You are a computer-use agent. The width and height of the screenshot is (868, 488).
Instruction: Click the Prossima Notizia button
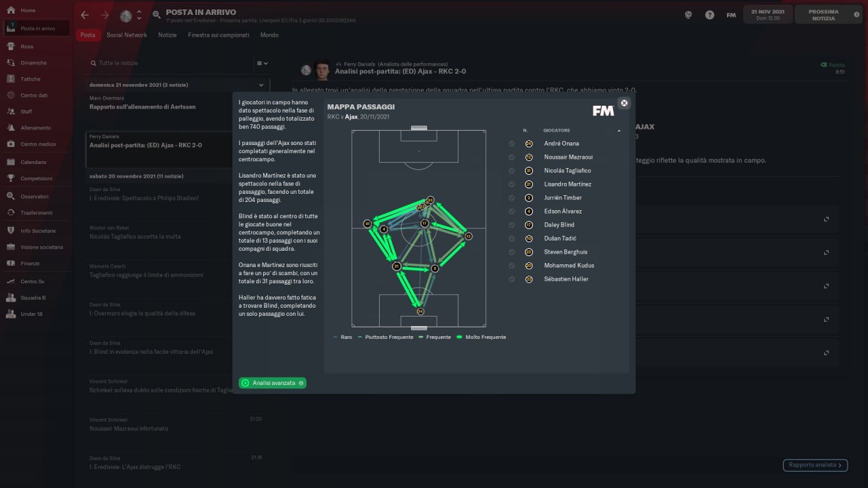(829, 15)
